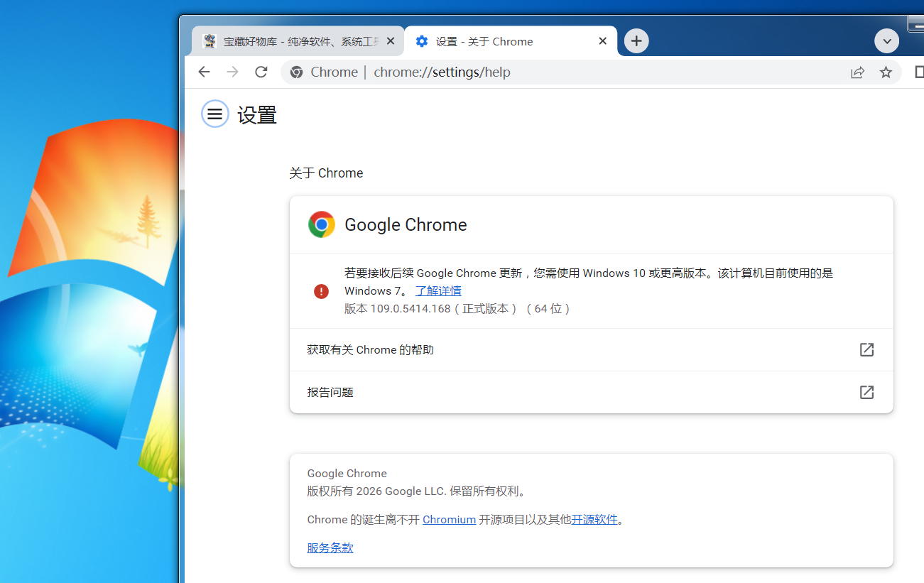Click the 设置 page title

point(257,114)
